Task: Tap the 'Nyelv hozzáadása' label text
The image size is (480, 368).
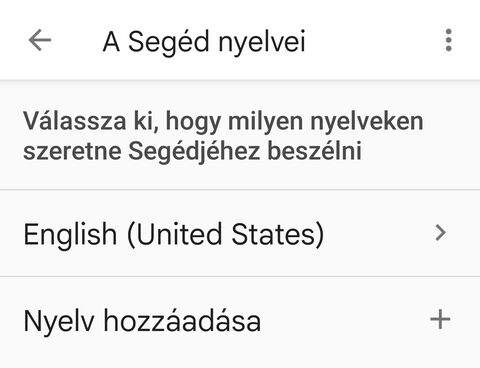Action: [142, 321]
